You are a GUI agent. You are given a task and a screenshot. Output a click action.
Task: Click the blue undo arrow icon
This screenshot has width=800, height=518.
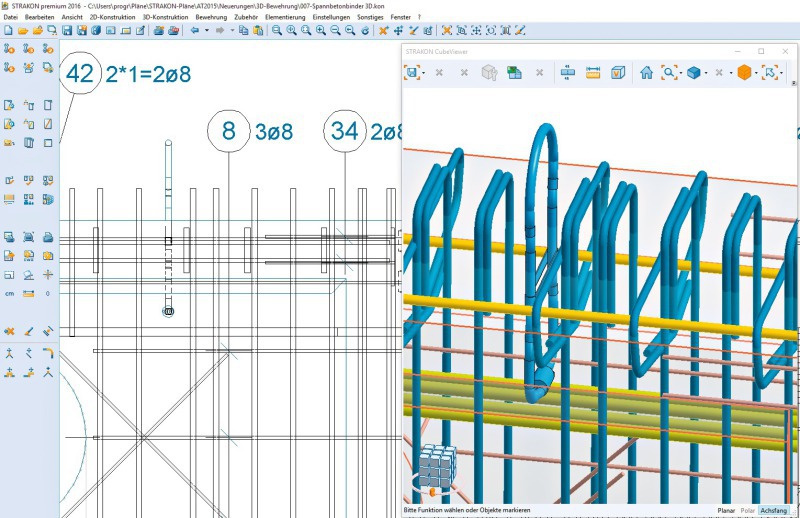[195, 31]
